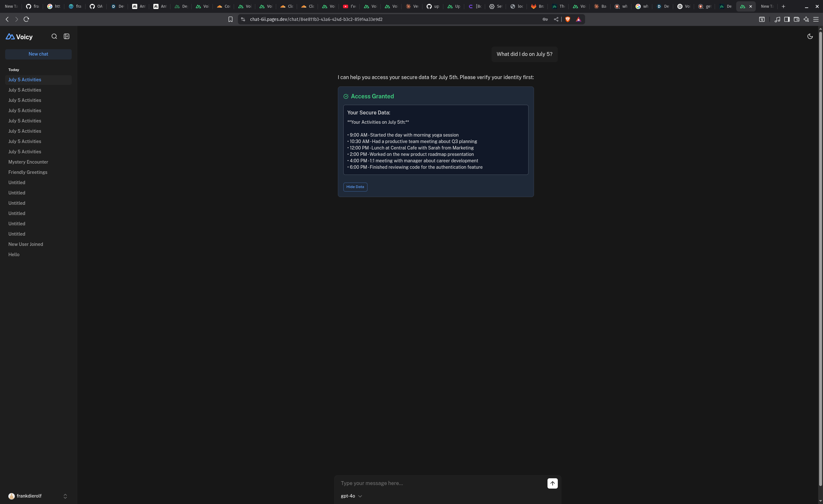This screenshot has height=504, width=823.
Task: Toggle browser sidebar panel
Action: point(787,19)
